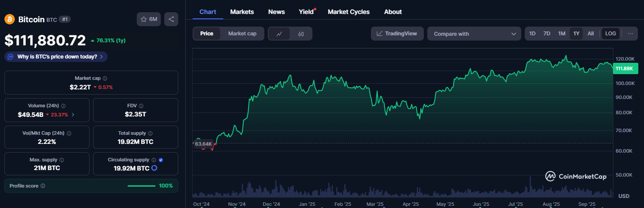644x208 pixels.
Task: Open the TradingView chart button
Action: [397, 34]
